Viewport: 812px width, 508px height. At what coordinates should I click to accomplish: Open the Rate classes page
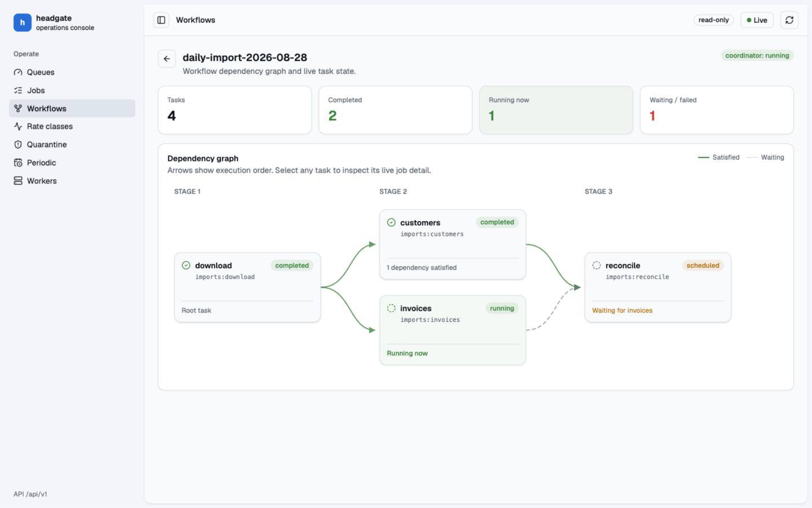pyautogui.click(x=72, y=126)
